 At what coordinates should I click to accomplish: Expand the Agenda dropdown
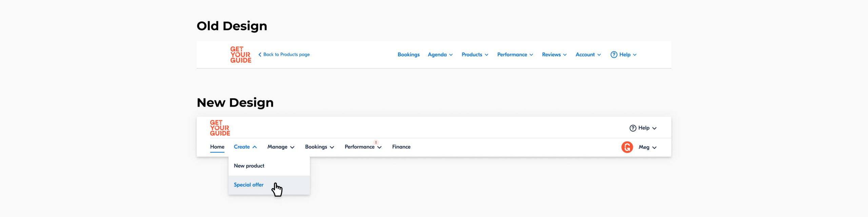[440, 55]
